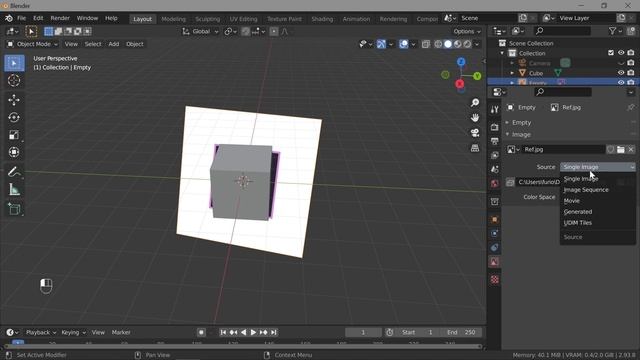Toggle viewport overlays button
This screenshot has height=360, width=640.
pos(404,44)
